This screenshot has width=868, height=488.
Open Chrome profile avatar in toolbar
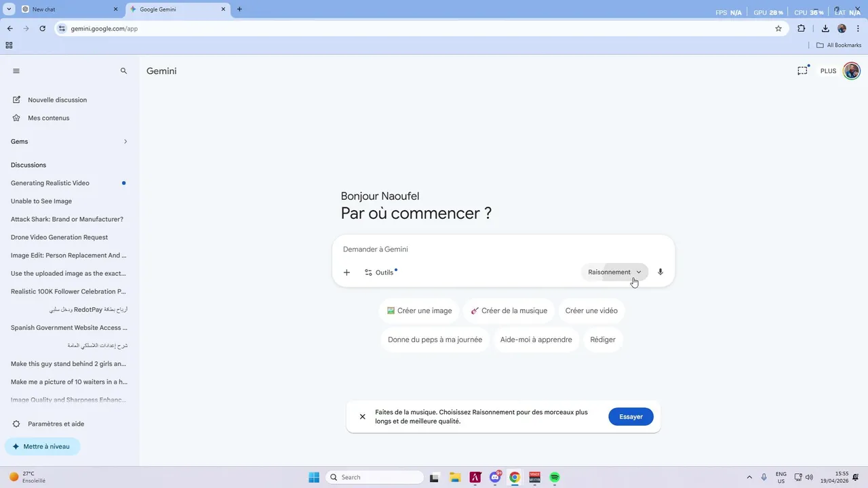[x=842, y=28]
